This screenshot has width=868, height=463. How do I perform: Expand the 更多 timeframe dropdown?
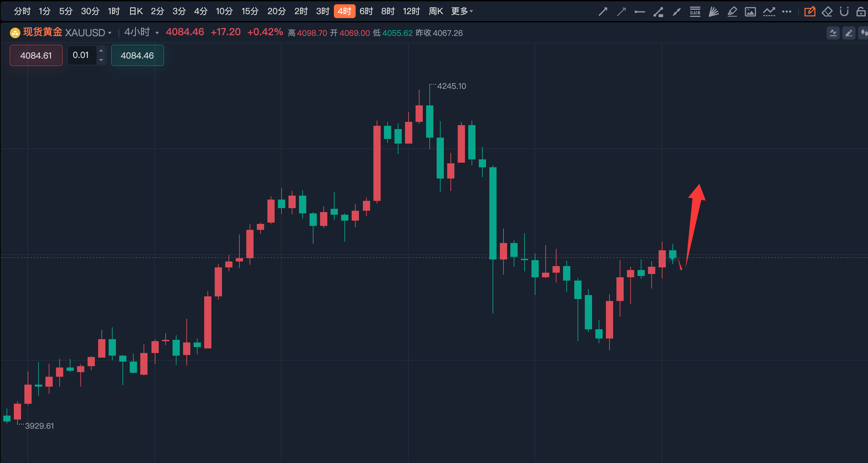[x=462, y=12]
